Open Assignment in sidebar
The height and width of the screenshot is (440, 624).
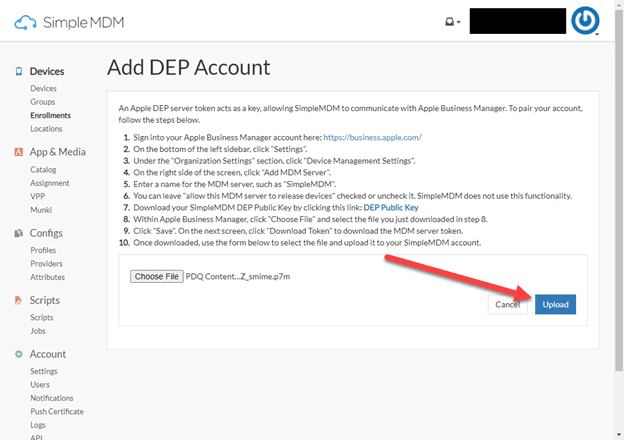tap(50, 183)
